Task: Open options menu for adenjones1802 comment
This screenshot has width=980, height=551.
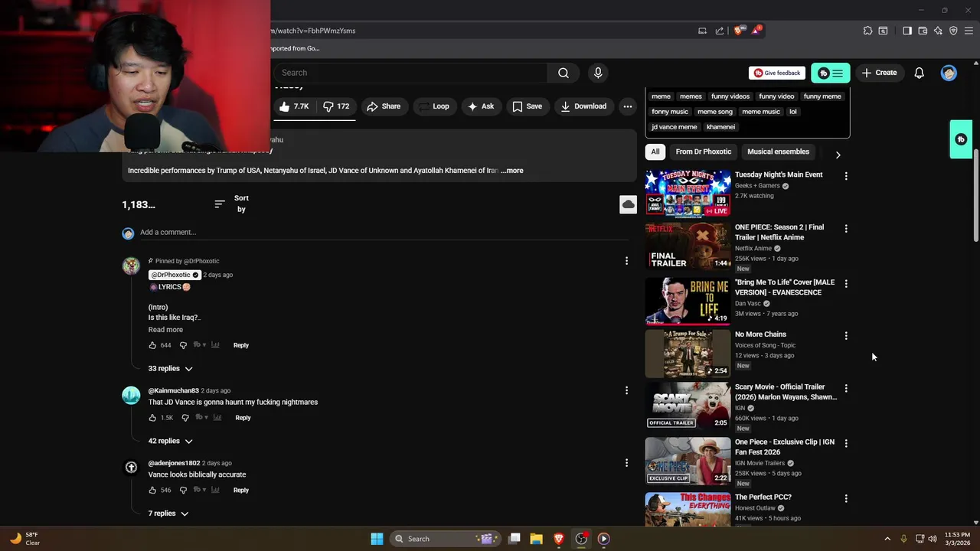Action: [626, 463]
